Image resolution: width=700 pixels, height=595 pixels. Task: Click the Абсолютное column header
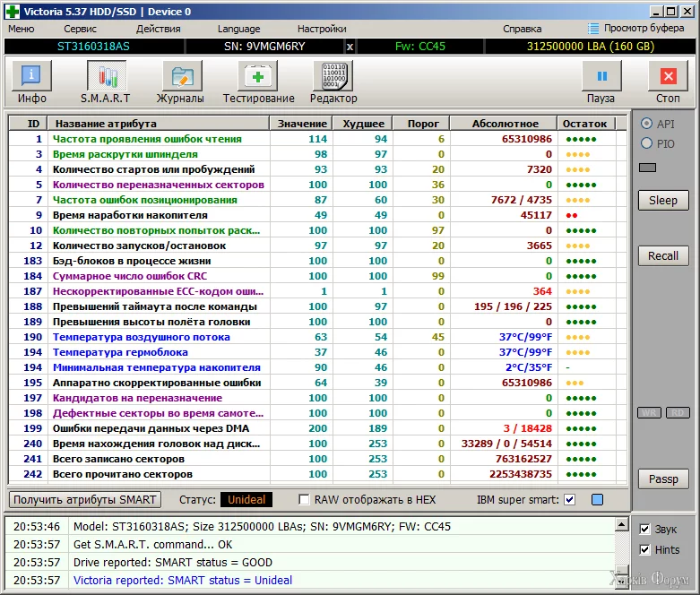tap(505, 124)
